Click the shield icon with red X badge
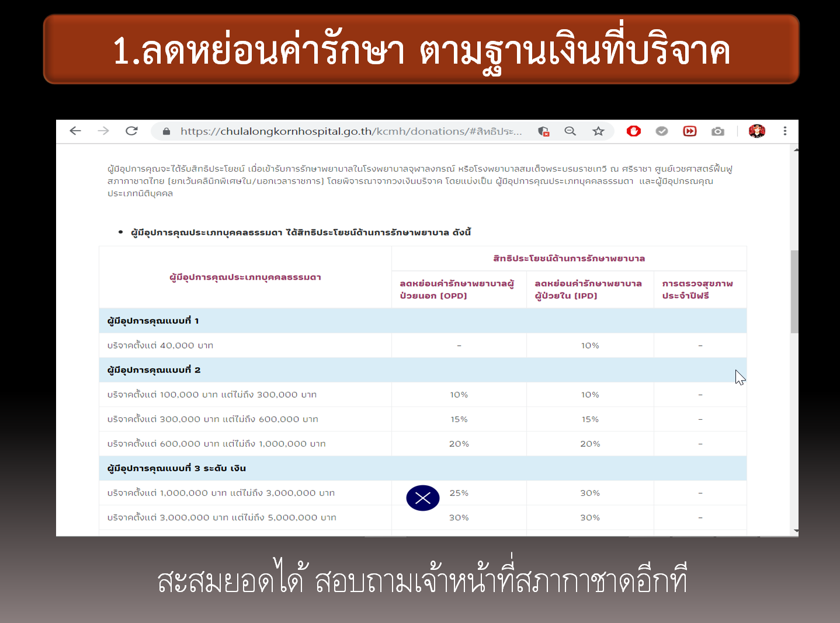 (543, 132)
